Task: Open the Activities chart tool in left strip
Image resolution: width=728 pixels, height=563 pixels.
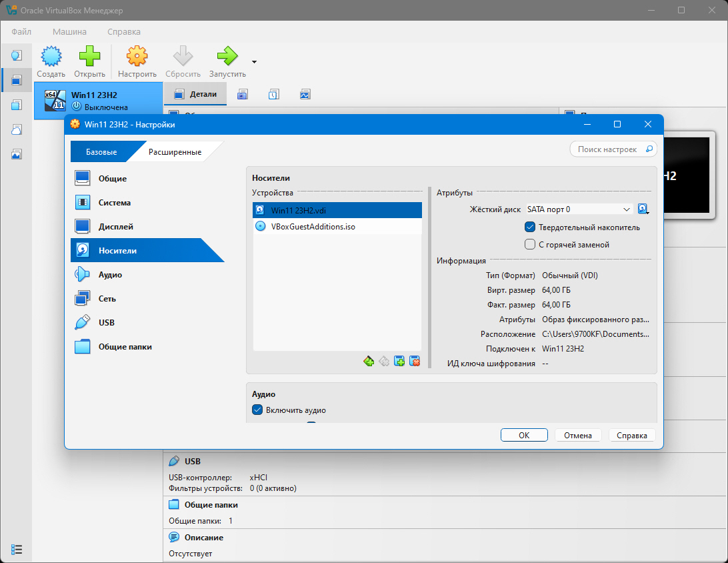Action: pos(16,154)
